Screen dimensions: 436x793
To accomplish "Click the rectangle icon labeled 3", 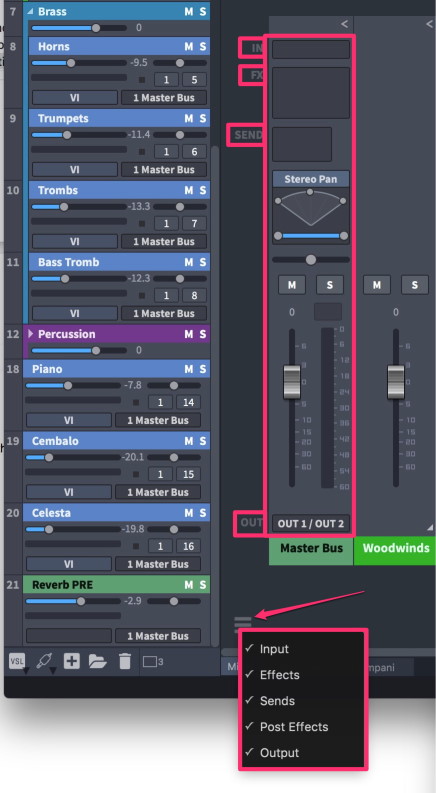I will click(152, 662).
